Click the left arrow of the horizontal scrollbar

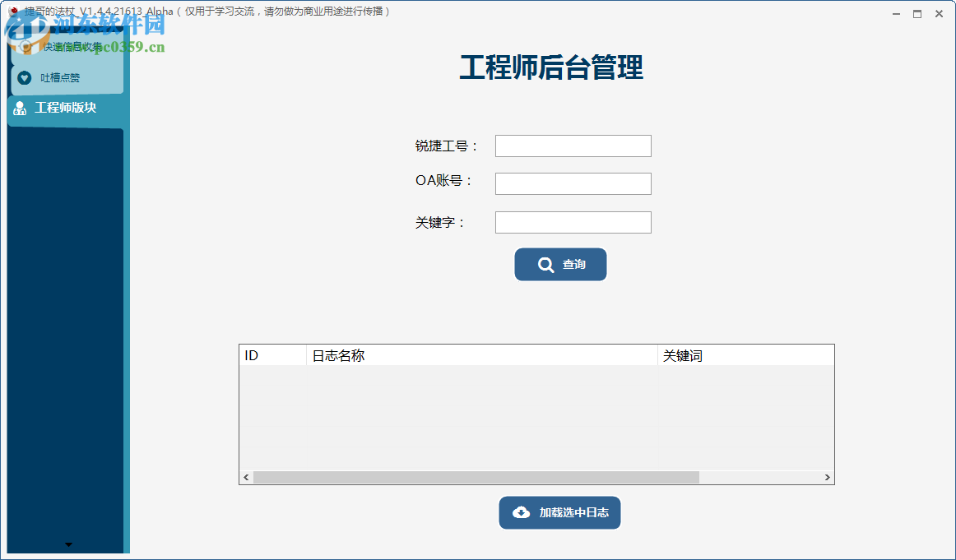[x=244, y=477]
